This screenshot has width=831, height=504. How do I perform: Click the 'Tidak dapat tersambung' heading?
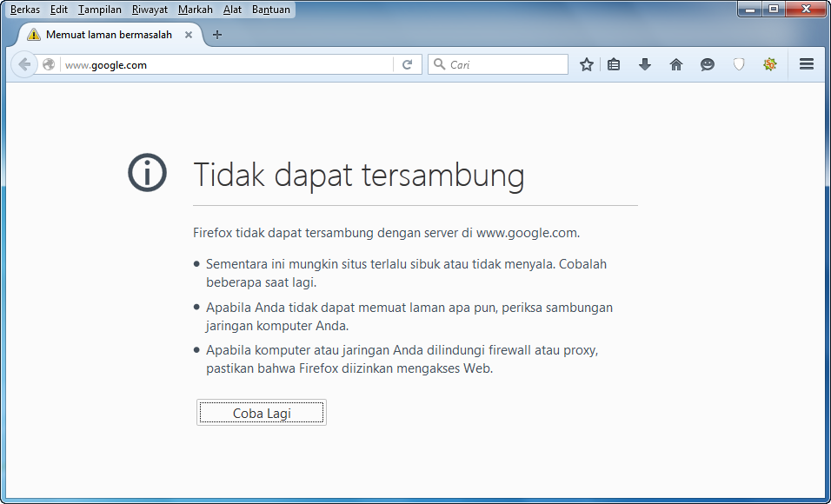[359, 175]
